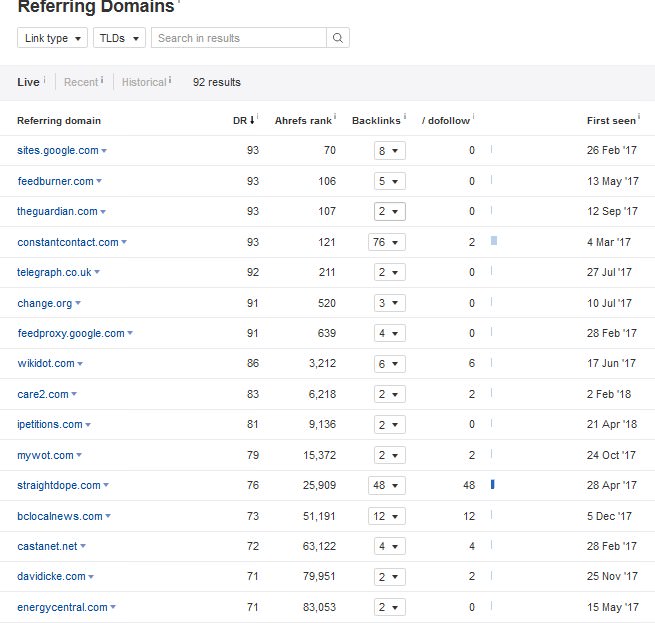The image size is (655, 623).
Task: Open the energycentral.com domain link
Action: pyautogui.click(x=62, y=608)
